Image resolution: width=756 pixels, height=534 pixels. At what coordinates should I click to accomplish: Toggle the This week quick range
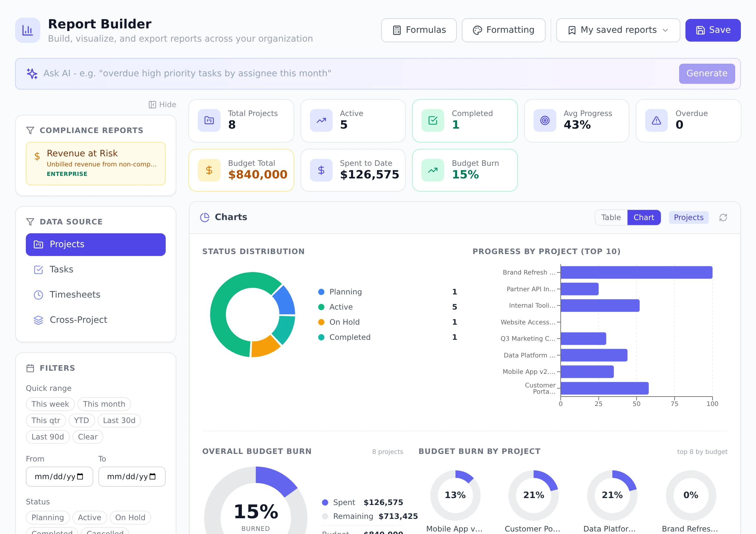tap(50, 404)
